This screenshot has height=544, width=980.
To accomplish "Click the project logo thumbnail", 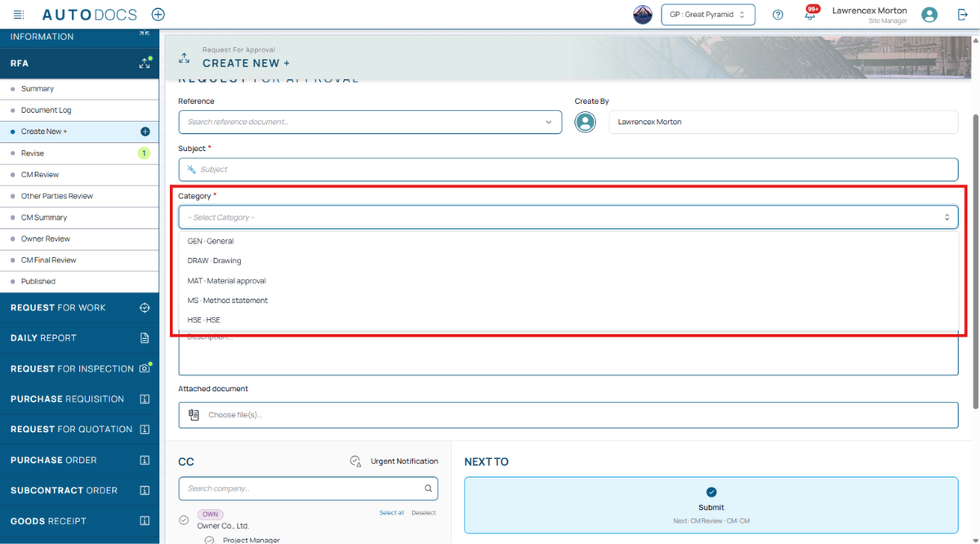I will pos(643,15).
